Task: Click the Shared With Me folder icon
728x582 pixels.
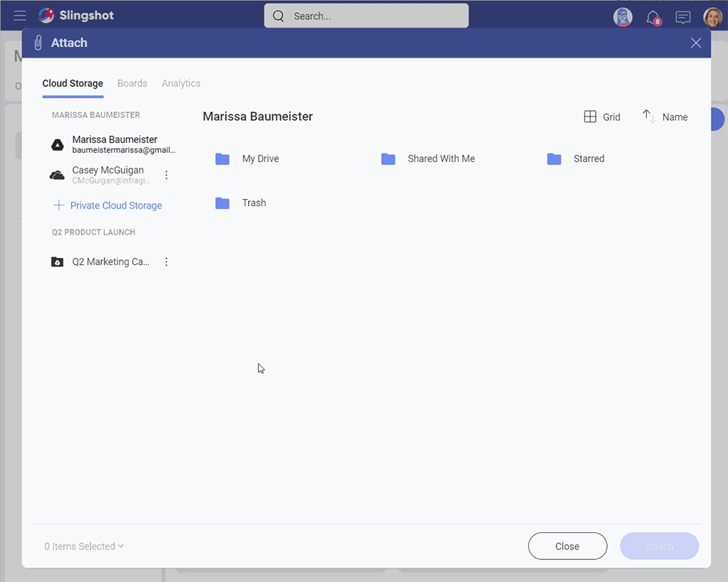Action: (x=388, y=158)
